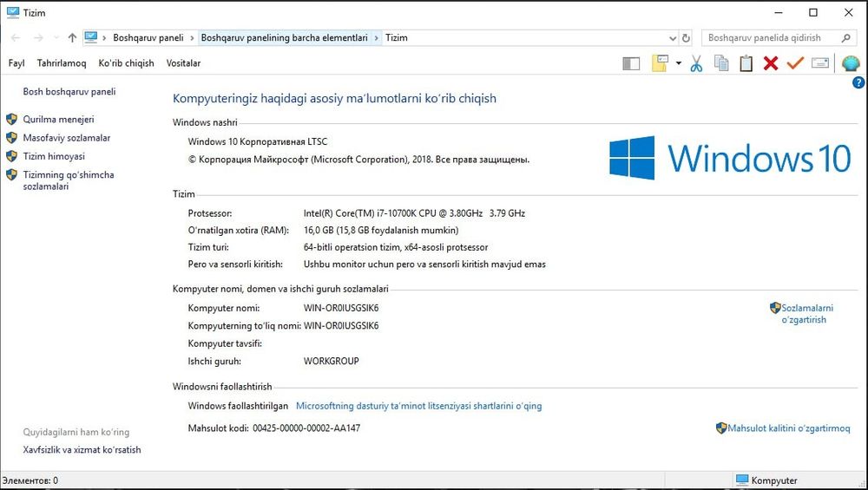Screen dimensions: 868x490
Task: Click shield icon beside Qurilma menejeri
Action: coord(11,119)
